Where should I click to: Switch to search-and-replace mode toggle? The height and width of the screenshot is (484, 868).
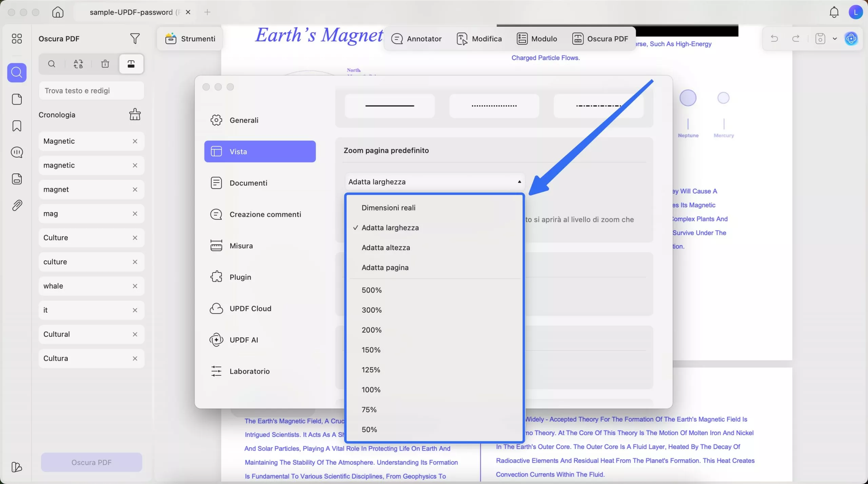pos(78,64)
